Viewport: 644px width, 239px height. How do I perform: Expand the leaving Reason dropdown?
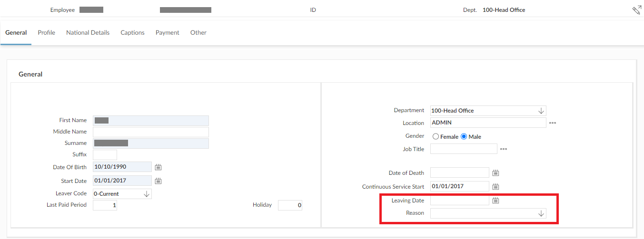(x=541, y=213)
